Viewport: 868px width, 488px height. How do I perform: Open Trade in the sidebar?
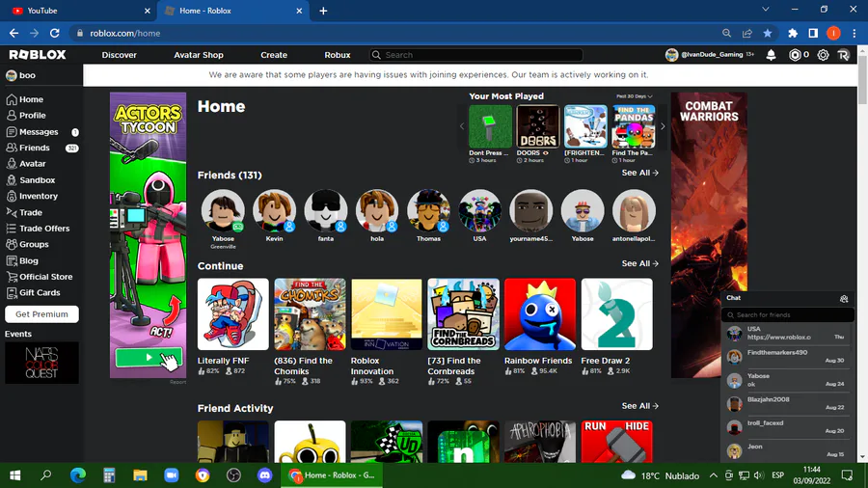pos(24,212)
